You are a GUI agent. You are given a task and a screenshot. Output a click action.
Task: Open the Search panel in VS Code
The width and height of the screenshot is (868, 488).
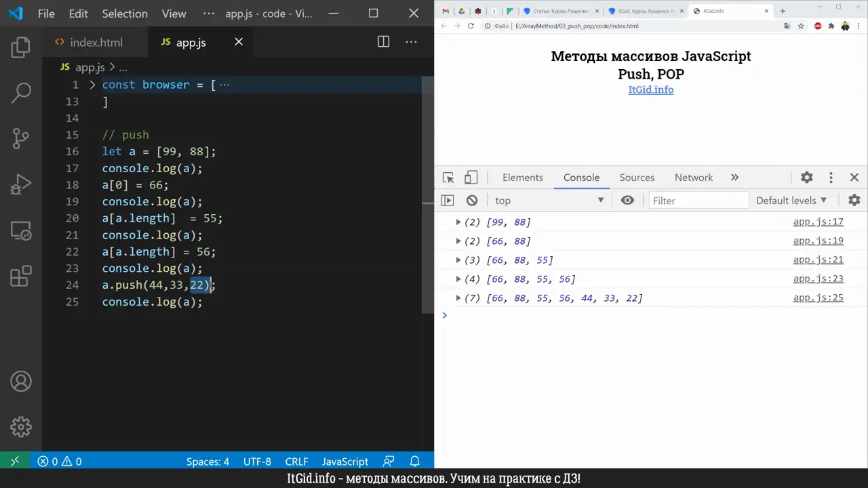click(20, 91)
